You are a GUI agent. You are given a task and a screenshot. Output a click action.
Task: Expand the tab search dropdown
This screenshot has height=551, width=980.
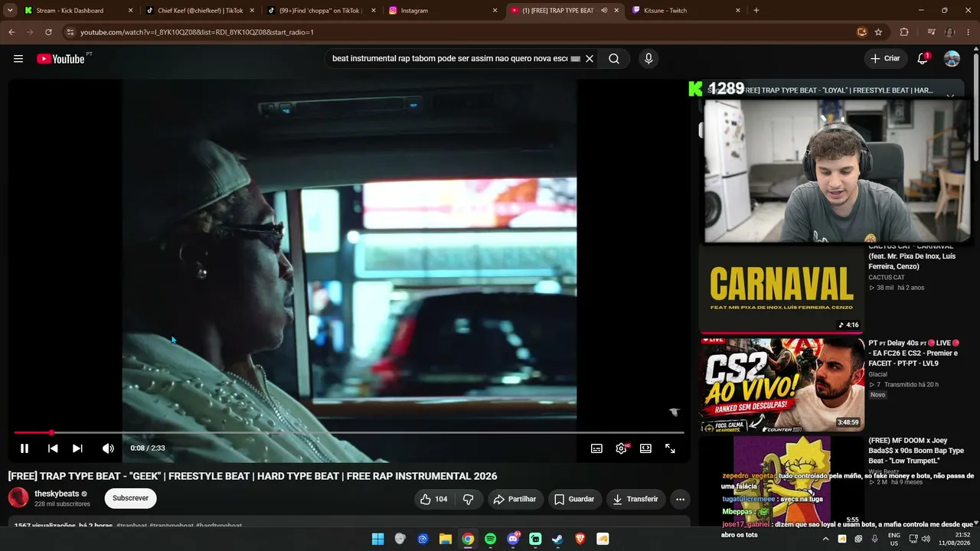click(x=10, y=11)
